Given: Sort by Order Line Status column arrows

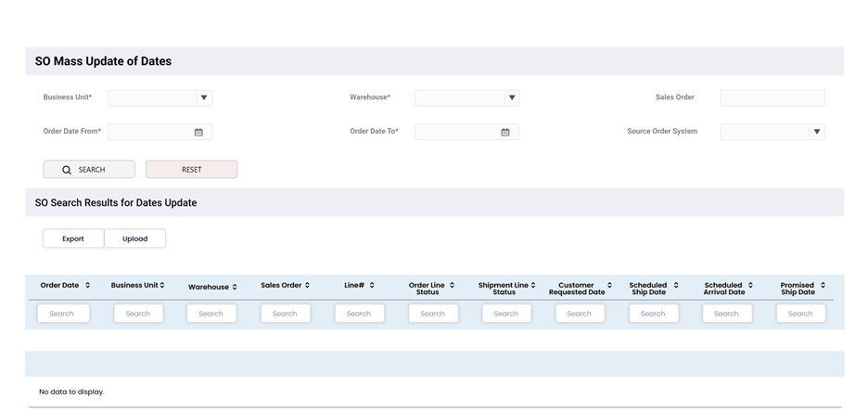Looking at the screenshot, I should [452, 285].
